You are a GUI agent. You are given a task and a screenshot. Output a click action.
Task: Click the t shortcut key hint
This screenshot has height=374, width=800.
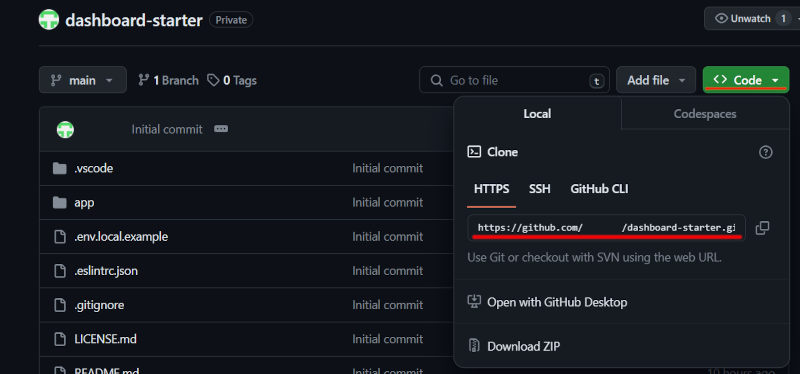point(596,81)
